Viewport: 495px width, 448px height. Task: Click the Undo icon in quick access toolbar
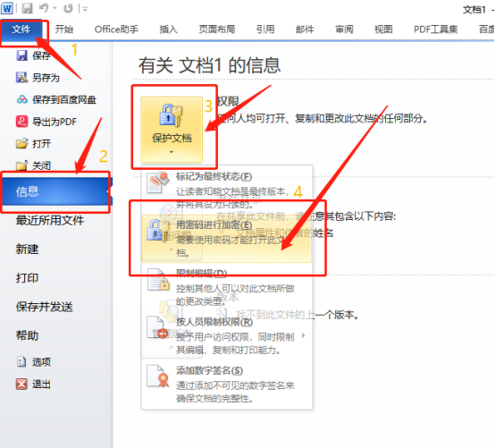[x=43, y=8]
